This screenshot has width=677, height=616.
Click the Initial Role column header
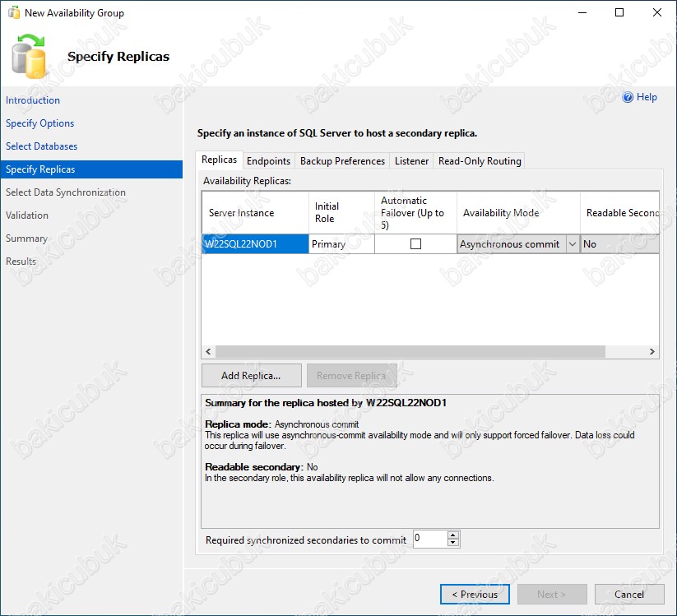coord(341,213)
